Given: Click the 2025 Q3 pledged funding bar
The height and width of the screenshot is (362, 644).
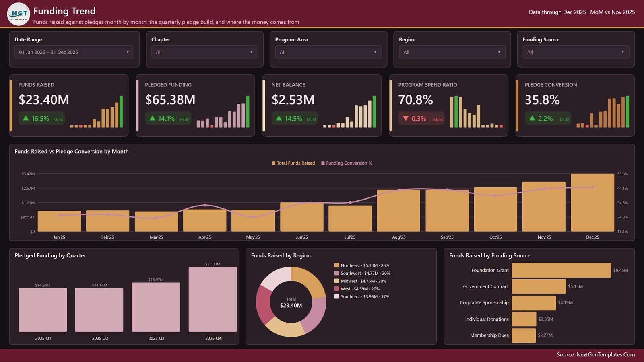Looking at the screenshot, I should click(x=156, y=307).
